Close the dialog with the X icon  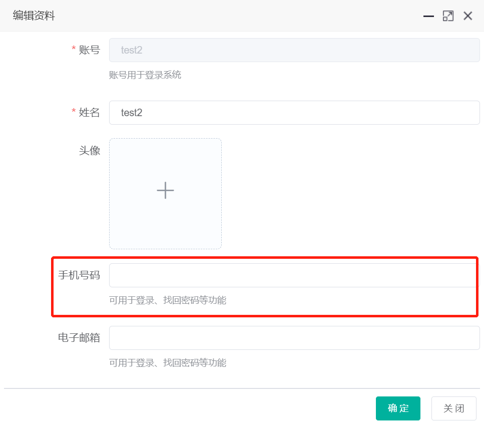(468, 16)
